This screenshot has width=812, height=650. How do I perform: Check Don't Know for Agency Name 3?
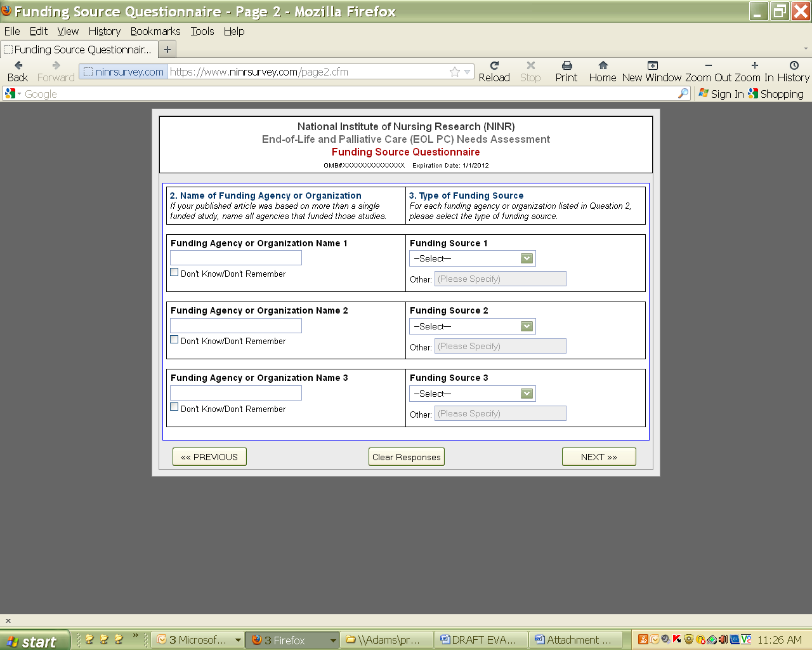pos(174,407)
